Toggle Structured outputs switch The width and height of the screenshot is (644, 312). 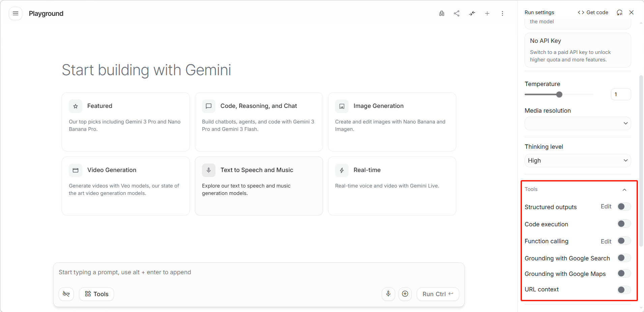pyautogui.click(x=624, y=207)
